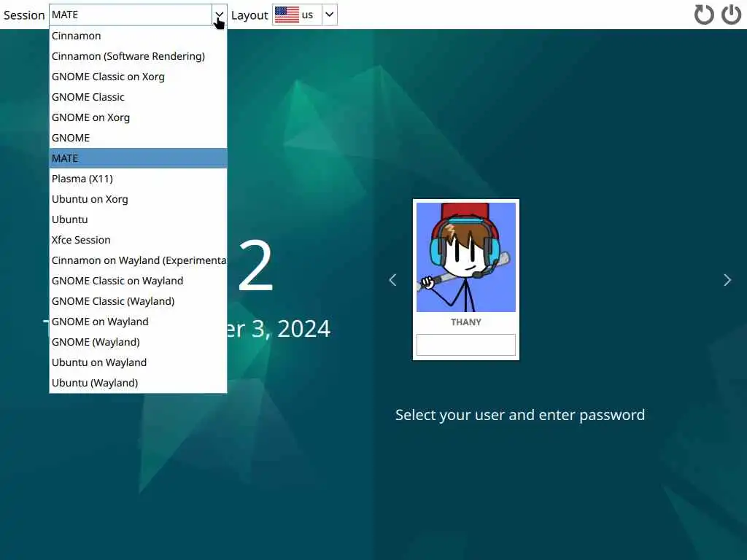Open the keyboard Layout dropdown arrow
747x560 pixels.
329,15
